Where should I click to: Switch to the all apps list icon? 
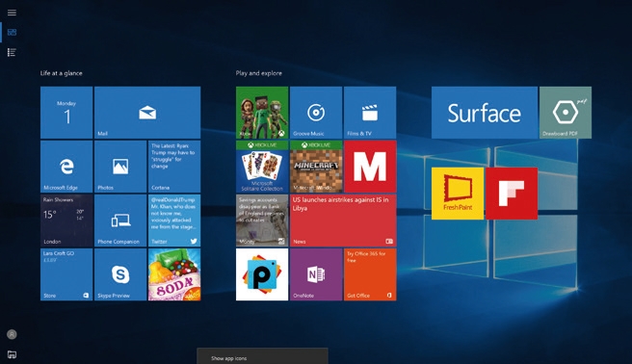[x=12, y=52]
